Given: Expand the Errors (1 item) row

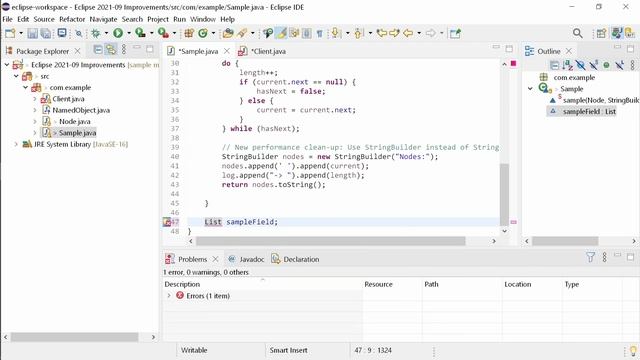Looking at the screenshot, I should coord(169,296).
